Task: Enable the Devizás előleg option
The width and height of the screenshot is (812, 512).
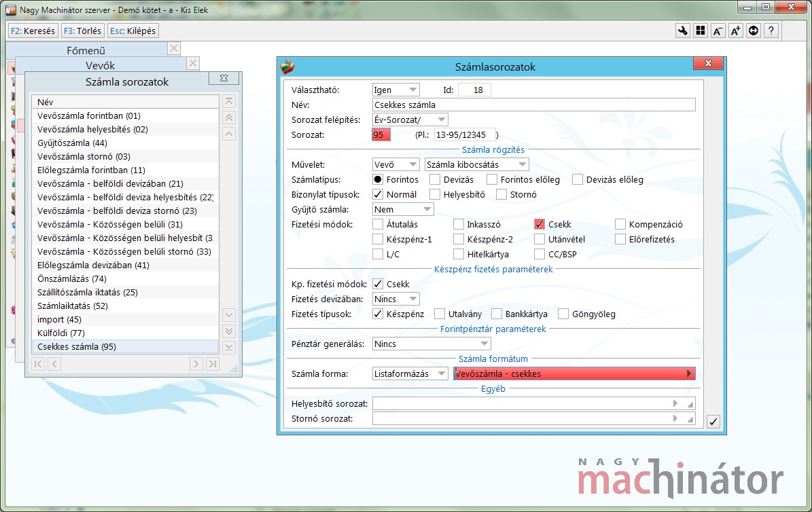Action: click(578, 180)
